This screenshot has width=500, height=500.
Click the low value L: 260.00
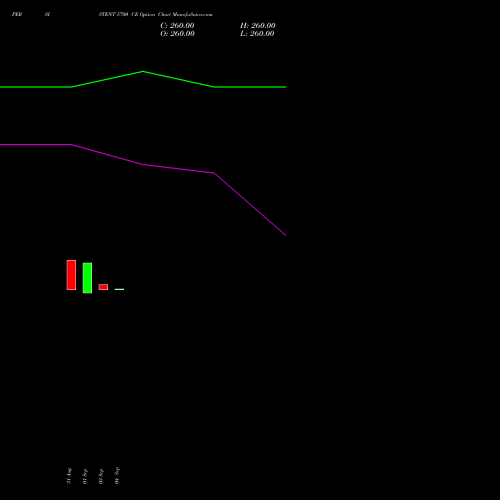point(257,34)
